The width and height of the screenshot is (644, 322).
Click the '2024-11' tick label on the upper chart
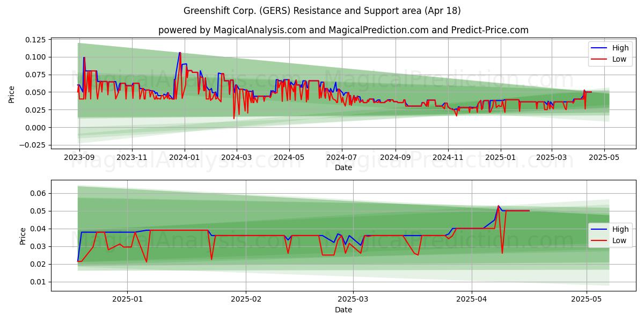[448, 158]
